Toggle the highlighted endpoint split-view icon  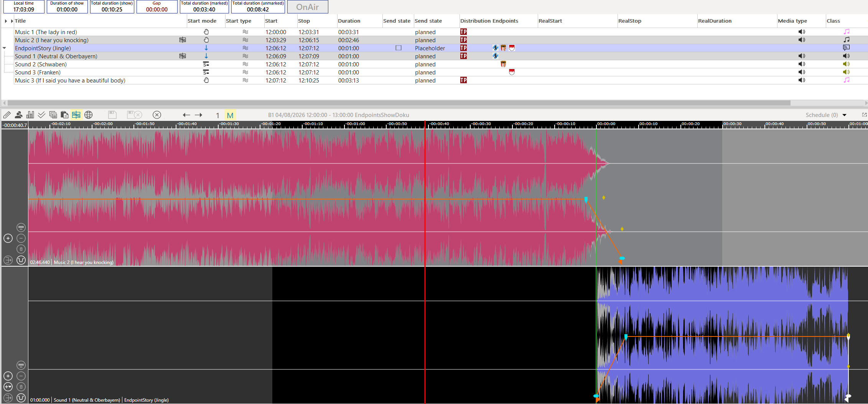click(76, 115)
